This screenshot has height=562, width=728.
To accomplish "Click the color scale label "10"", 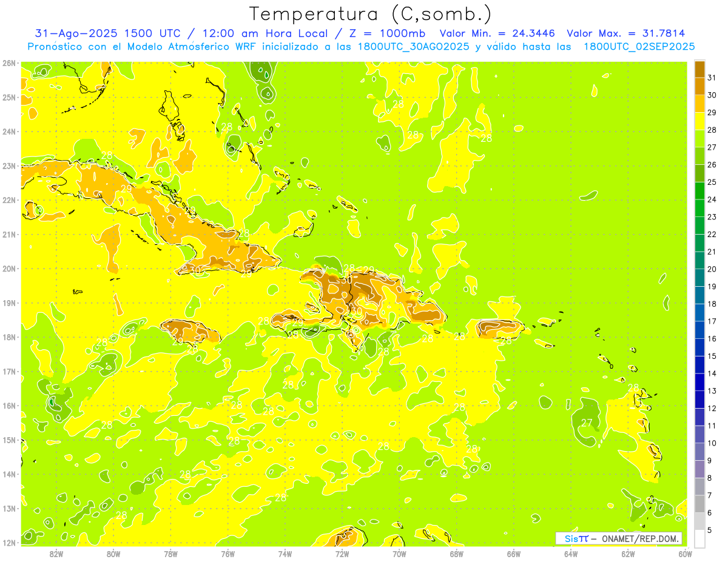I will pyautogui.click(x=712, y=443).
